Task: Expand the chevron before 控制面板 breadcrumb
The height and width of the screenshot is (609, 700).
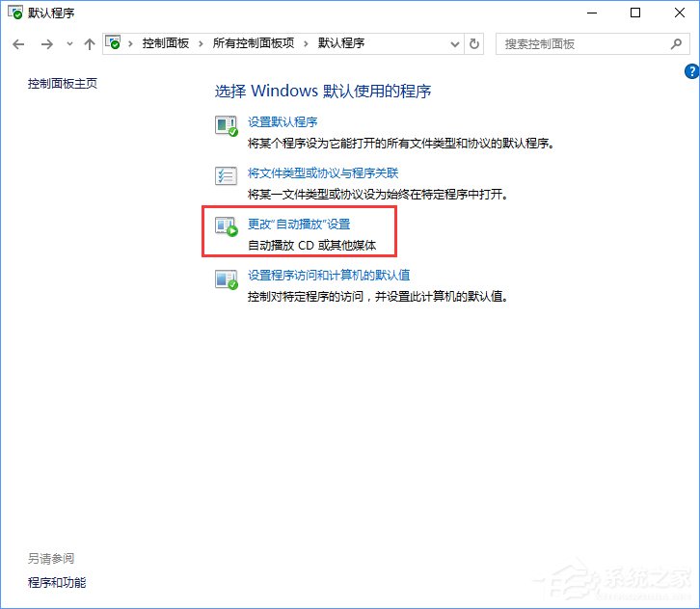Action: click(x=130, y=43)
